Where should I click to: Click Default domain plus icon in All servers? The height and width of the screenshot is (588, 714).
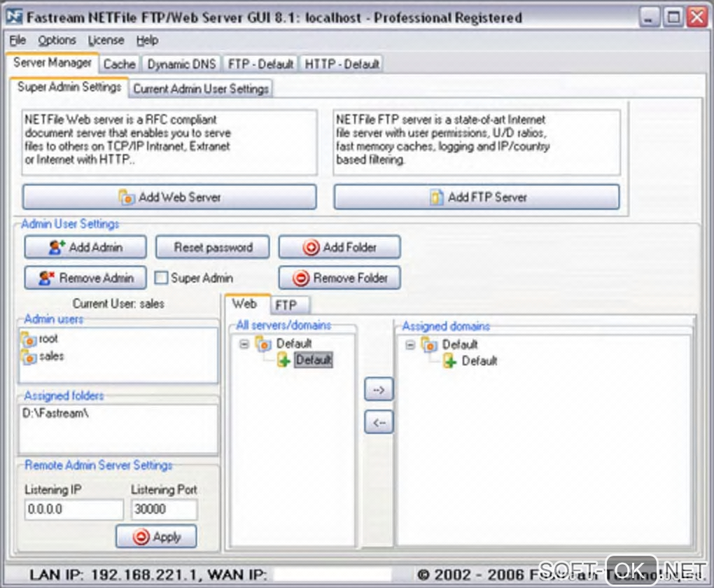coord(283,360)
